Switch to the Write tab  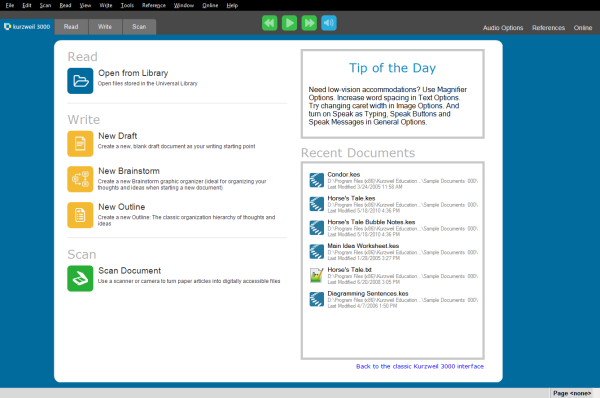tap(105, 27)
